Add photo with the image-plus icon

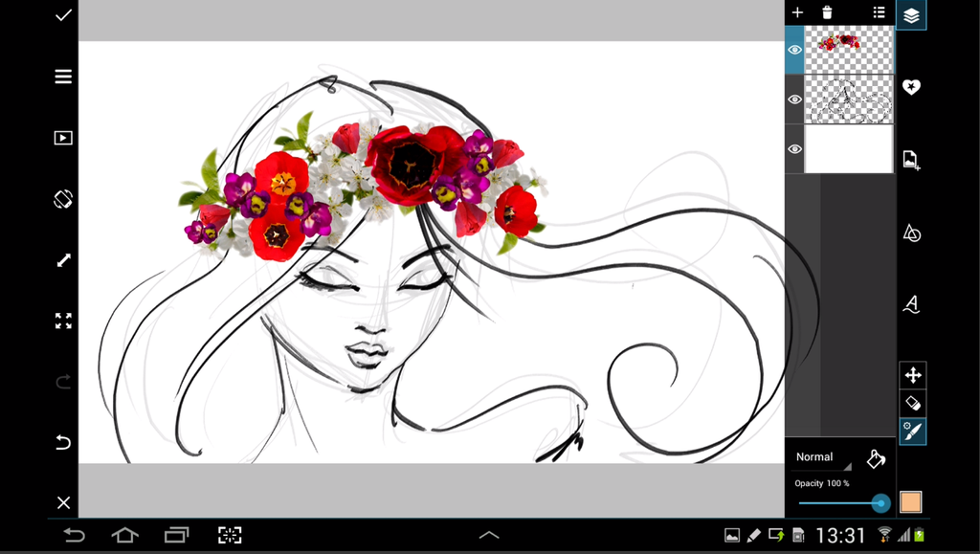(x=911, y=160)
